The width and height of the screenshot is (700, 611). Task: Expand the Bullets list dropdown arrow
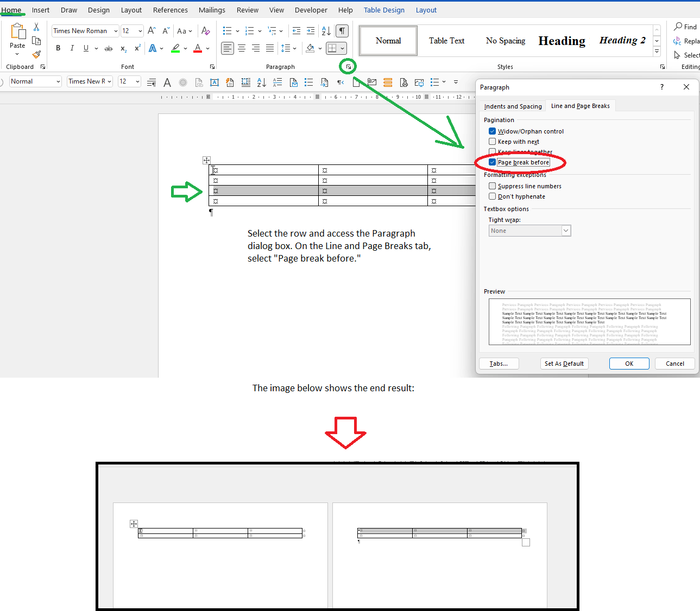pyautogui.click(x=237, y=31)
